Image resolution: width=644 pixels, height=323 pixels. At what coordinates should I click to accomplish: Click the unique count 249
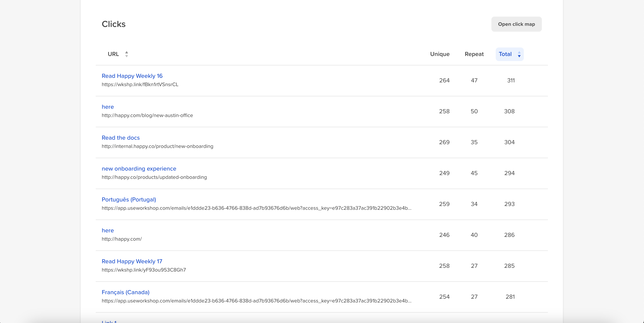coord(444,173)
